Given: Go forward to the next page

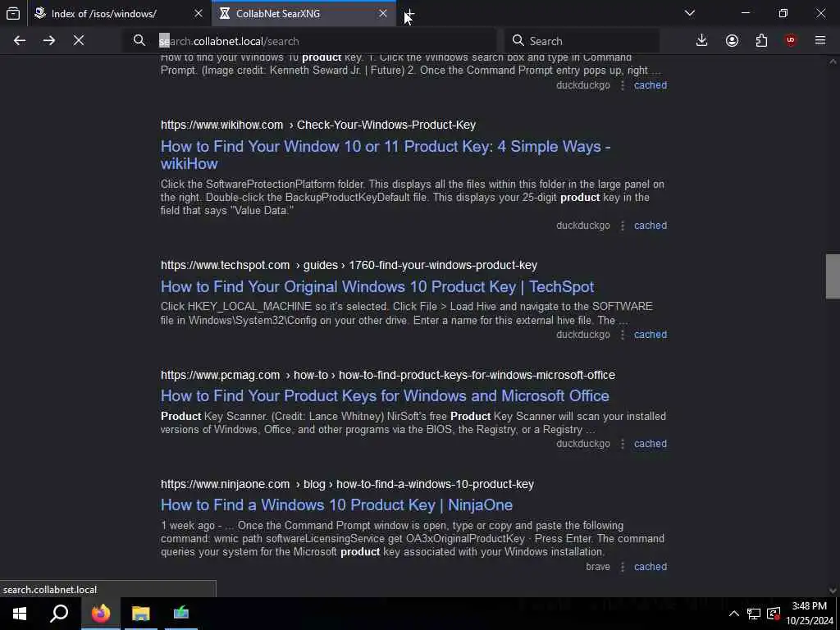Looking at the screenshot, I should coord(48,41).
